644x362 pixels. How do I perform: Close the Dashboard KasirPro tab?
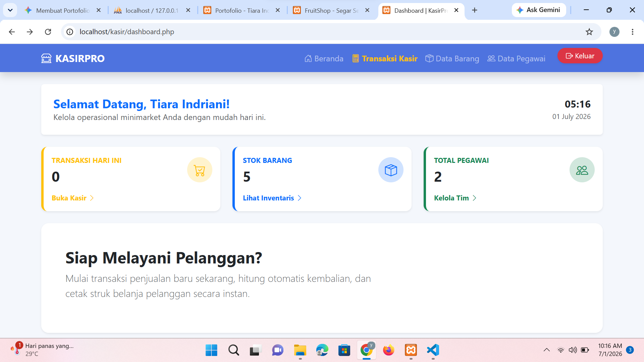(x=456, y=10)
